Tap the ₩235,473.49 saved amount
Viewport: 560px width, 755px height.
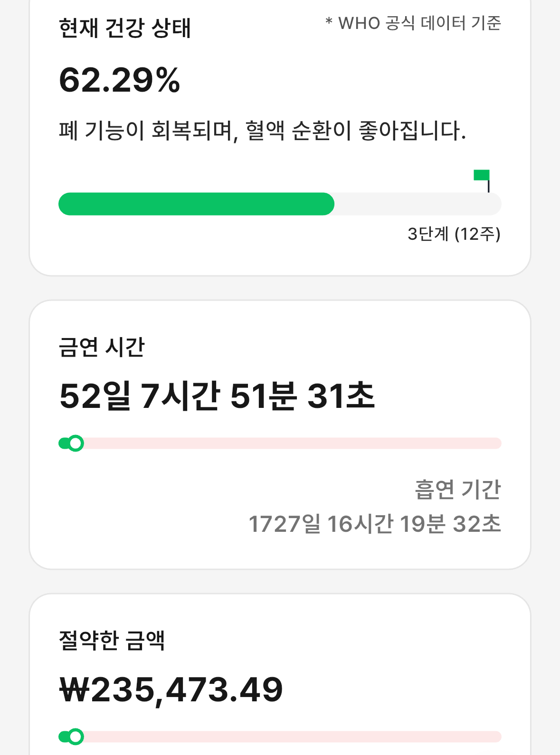171,690
